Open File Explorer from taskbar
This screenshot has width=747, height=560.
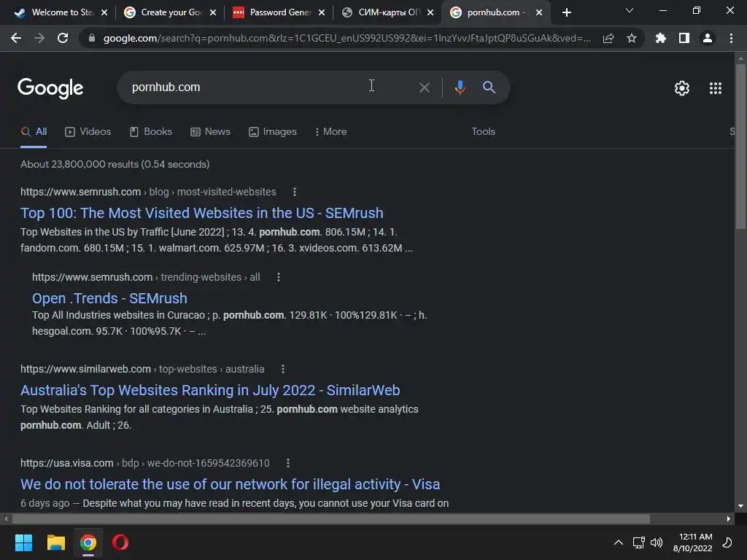tap(55, 542)
